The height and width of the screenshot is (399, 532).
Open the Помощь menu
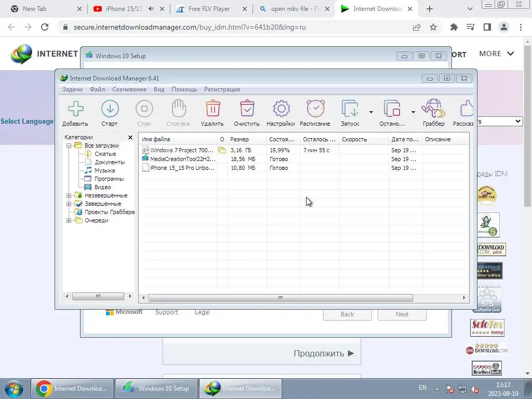[184, 89]
